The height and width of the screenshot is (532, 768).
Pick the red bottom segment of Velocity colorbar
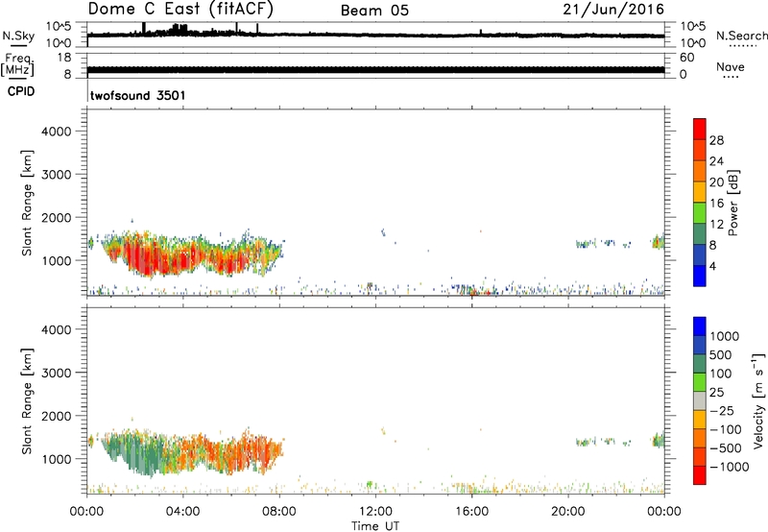(700, 475)
